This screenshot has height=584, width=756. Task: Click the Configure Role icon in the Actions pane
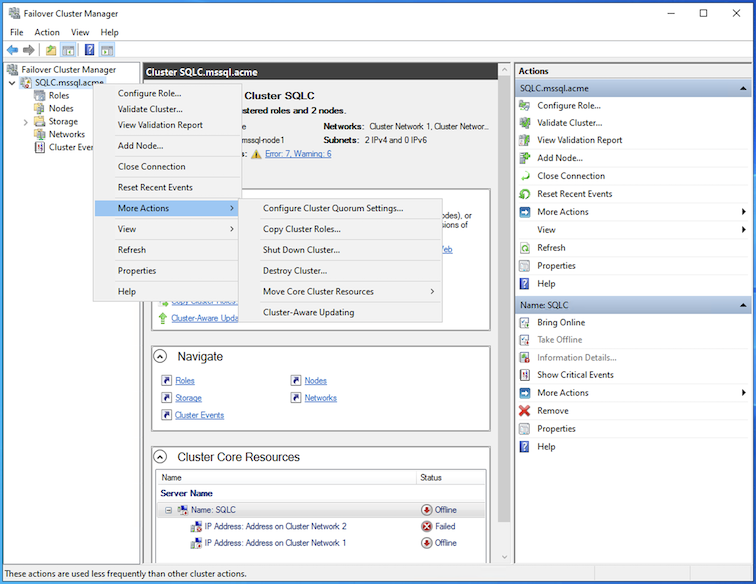click(x=525, y=106)
